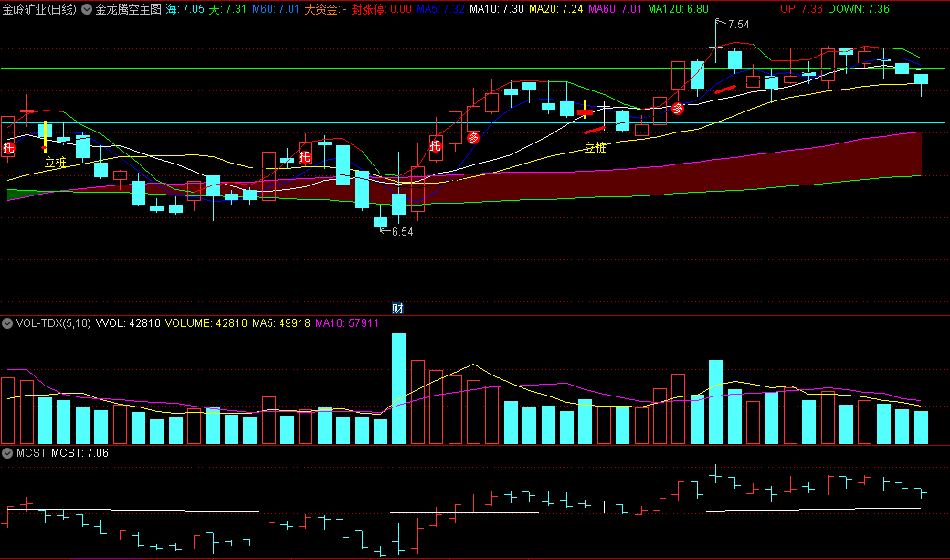The width and height of the screenshot is (950, 560).
Task: Open the dropdown arrow beside 金岭矿业(日线)
Action: [x=87, y=9]
